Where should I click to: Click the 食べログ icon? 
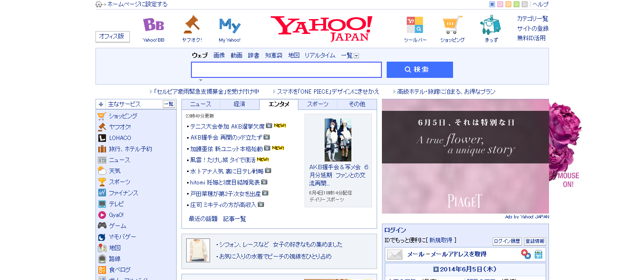(102, 270)
